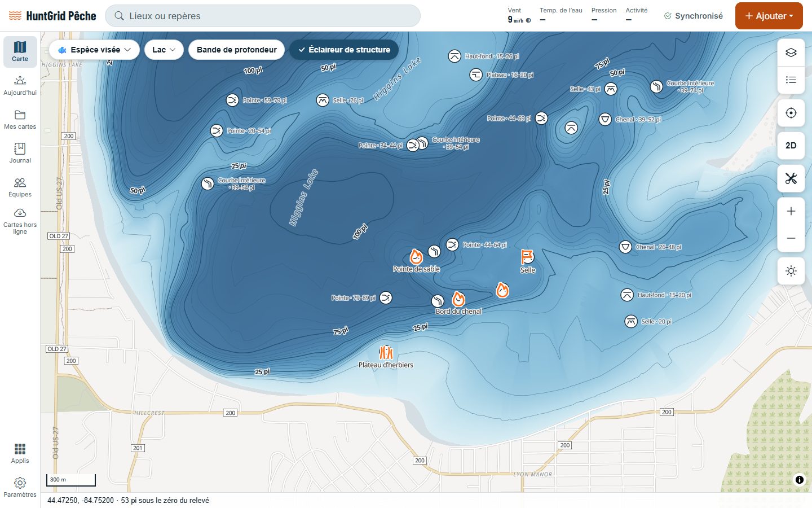812x508 pixels.
Task: Select the Selle flag waypoint
Action: click(x=527, y=257)
